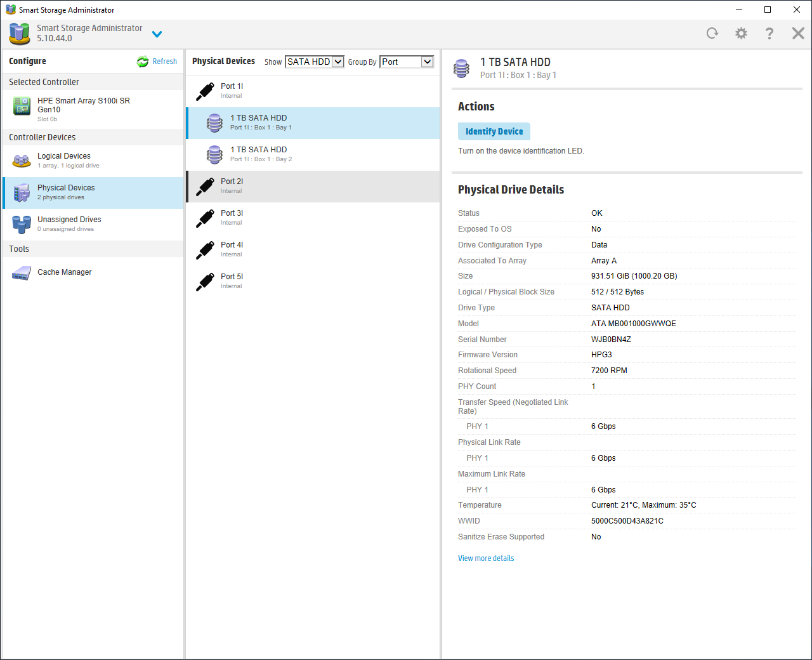Screen dimensions: 812x660
Task: Select Port 2I row label
Action: (x=232, y=181)
